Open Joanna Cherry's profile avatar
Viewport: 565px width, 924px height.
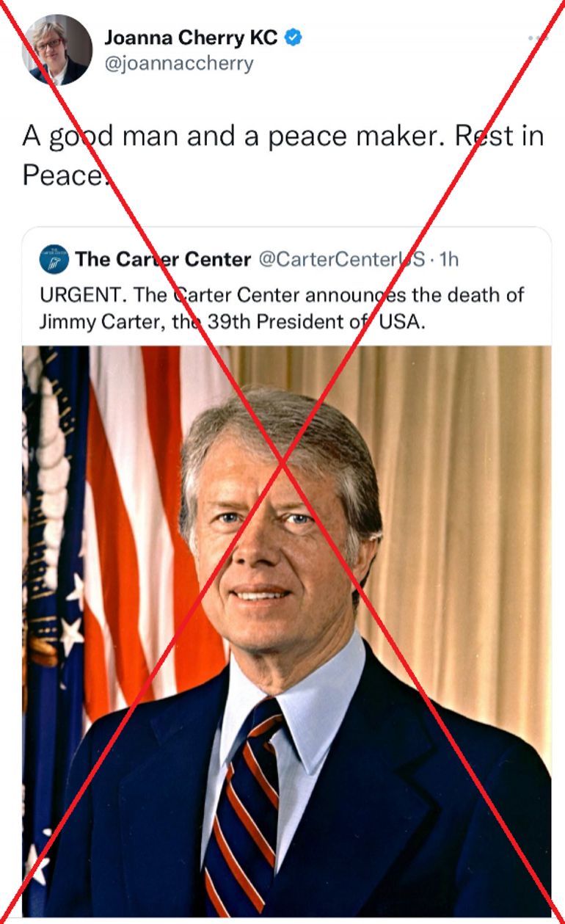pos(58,49)
